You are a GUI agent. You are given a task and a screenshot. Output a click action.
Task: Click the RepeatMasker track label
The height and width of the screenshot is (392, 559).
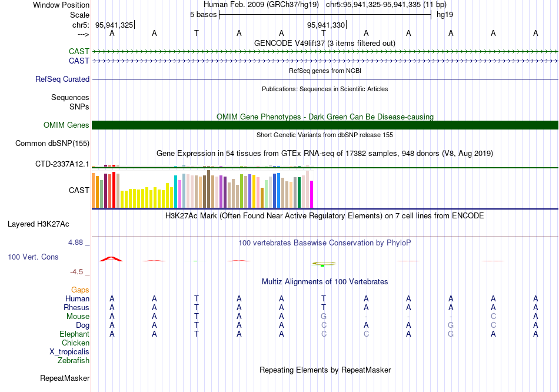pyautogui.click(x=64, y=378)
